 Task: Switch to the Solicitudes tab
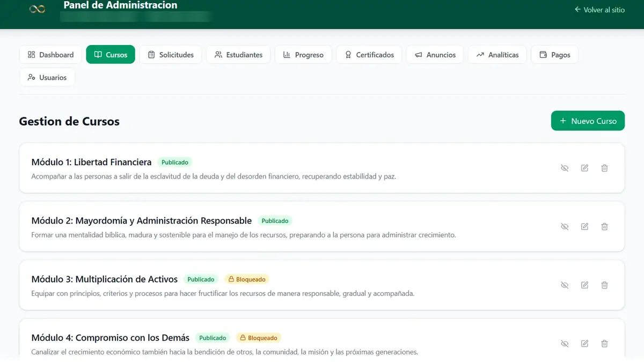click(x=171, y=55)
